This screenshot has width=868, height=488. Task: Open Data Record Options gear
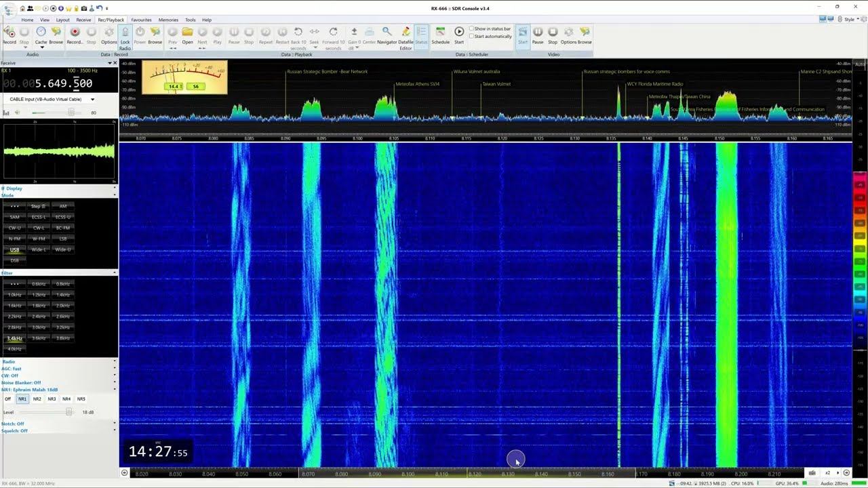(109, 35)
